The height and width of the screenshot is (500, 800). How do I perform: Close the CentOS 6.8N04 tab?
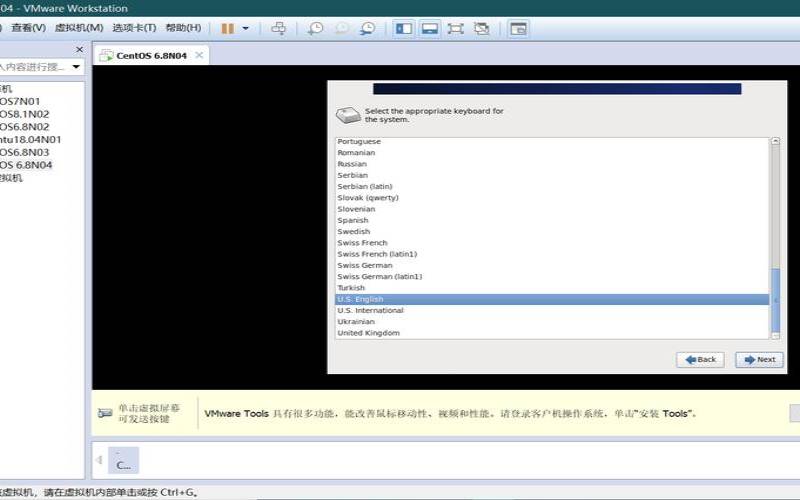coord(199,55)
